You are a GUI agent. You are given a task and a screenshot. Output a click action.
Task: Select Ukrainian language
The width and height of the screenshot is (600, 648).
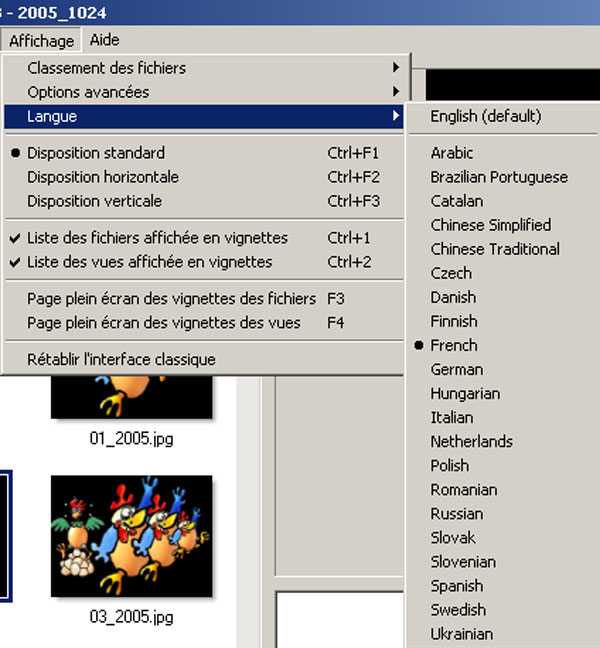coord(504,634)
